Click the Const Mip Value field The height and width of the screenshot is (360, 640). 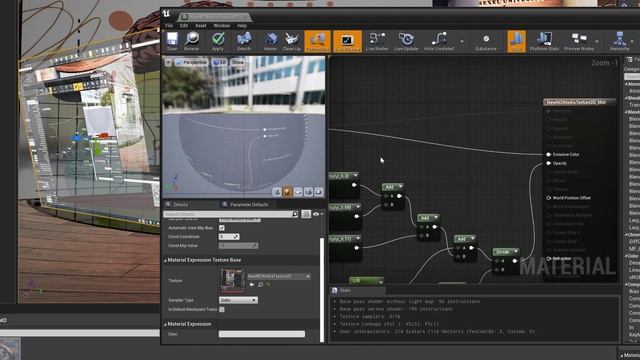pos(238,246)
